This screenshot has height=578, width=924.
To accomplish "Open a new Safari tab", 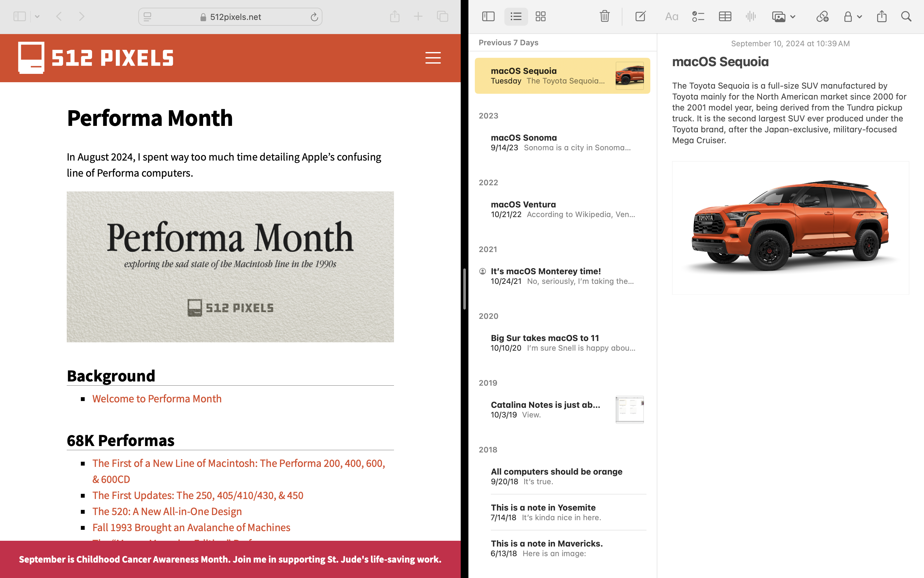I will coord(418,16).
